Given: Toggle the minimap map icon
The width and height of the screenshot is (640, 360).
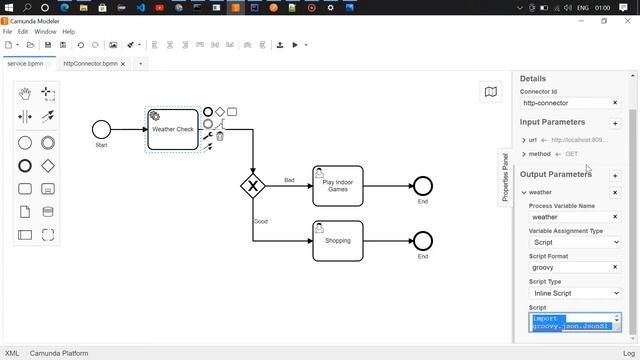Looking at the screenshot, I should (491, 92).
